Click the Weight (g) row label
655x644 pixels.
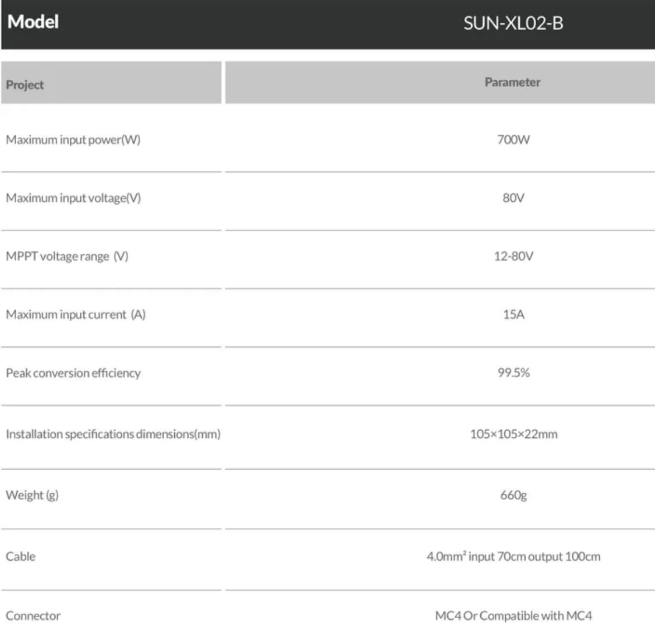[32, 495]
